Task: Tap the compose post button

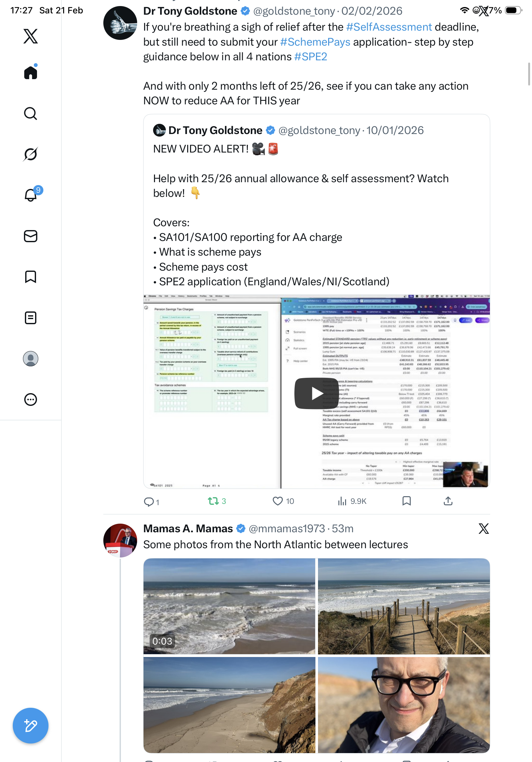Action: tap(31, 726)
